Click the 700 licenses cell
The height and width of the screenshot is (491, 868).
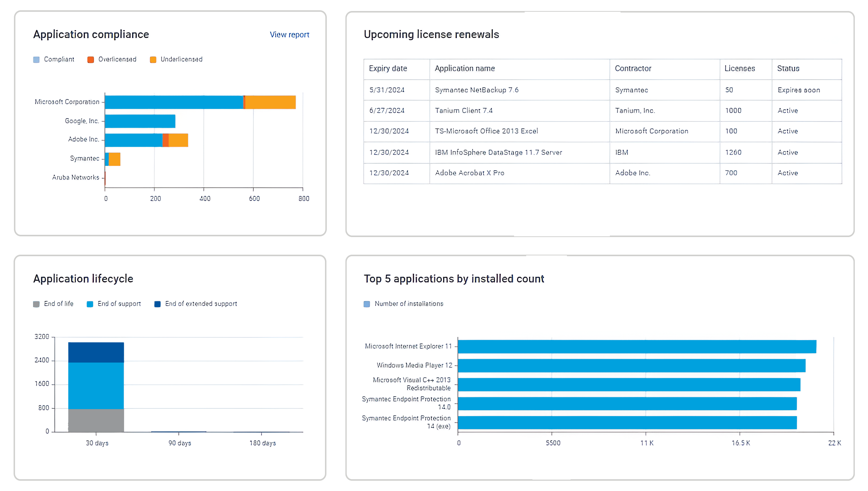click(746, 173)
